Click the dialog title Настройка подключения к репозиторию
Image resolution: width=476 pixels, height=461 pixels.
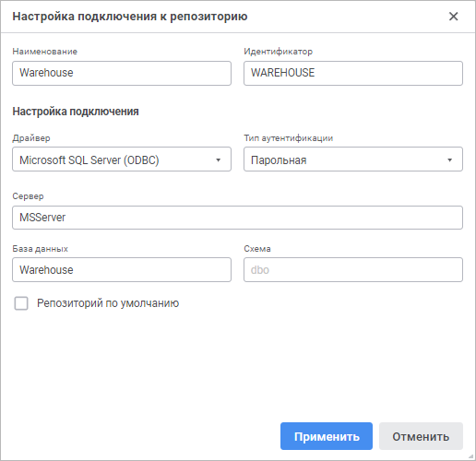point(130,17)
